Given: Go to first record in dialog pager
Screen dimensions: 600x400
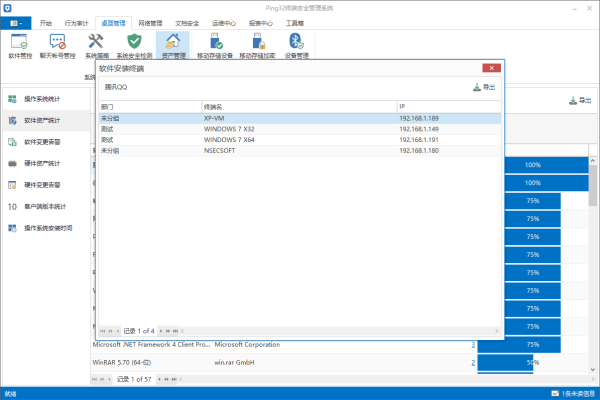Looking at the screenshot, I should click(103, 331).
